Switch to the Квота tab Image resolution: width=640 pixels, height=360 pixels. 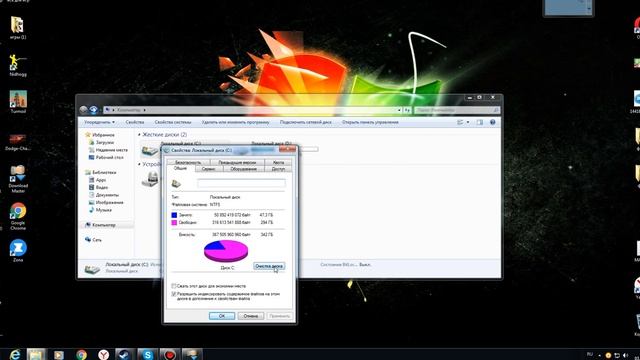pos(278,162)
